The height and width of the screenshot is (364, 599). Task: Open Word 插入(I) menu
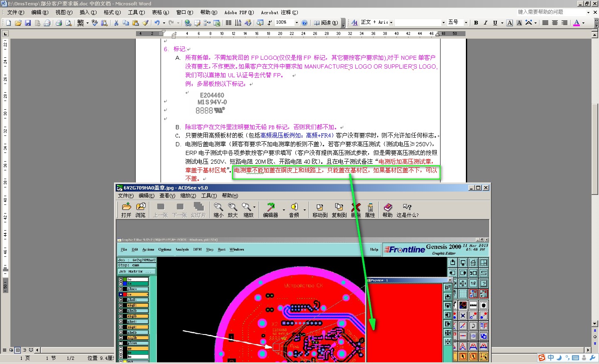tap(88, 12)
